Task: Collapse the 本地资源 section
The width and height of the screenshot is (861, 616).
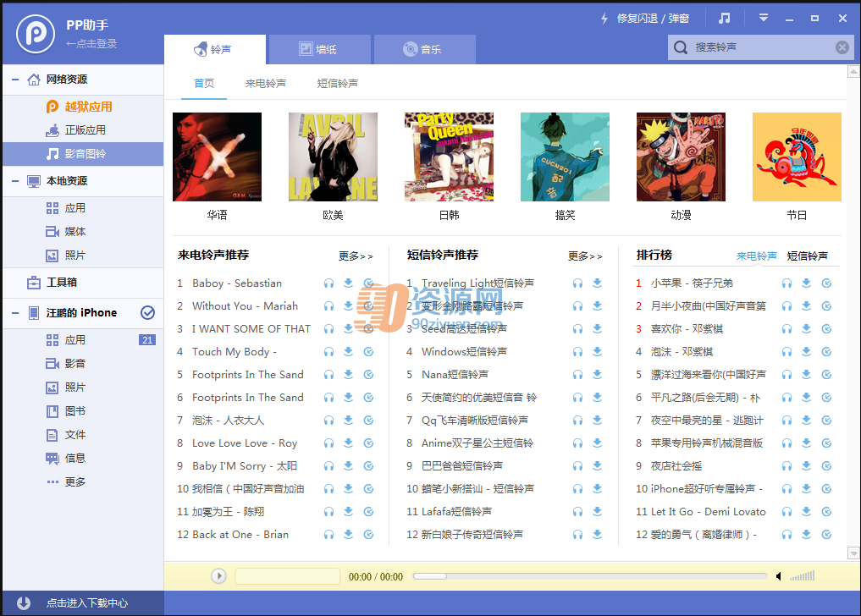Action: coord(15,180)
